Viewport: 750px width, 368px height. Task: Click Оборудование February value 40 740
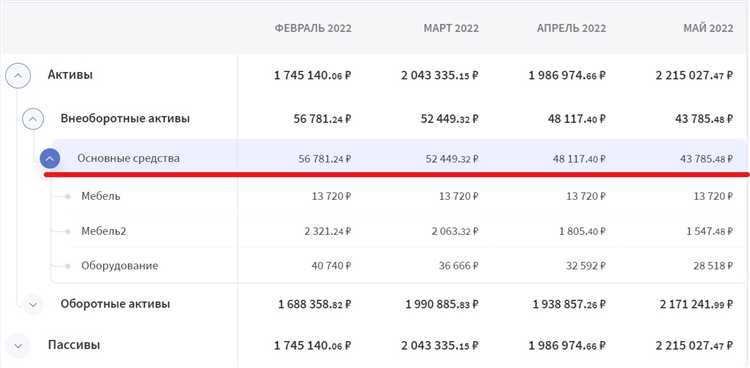(331, 266)
